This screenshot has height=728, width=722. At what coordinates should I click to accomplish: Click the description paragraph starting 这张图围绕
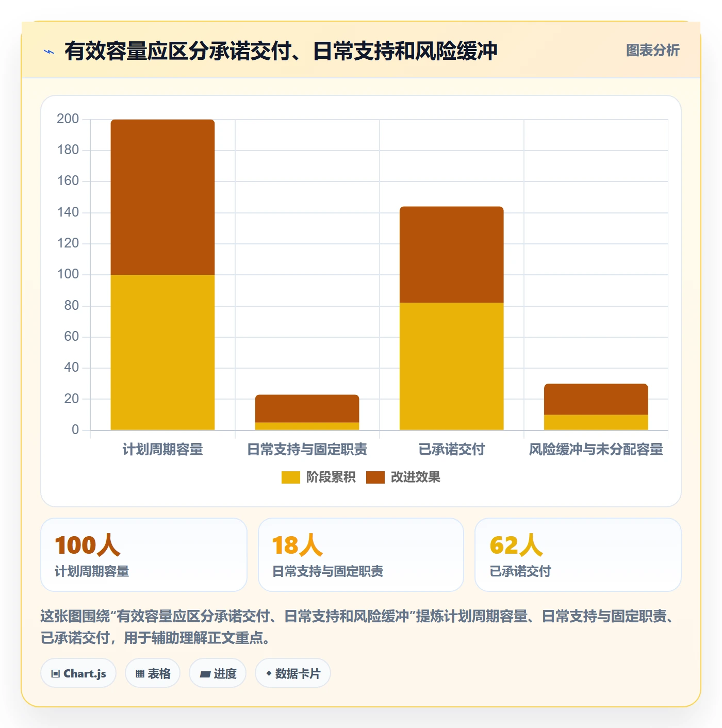(358, 627)
